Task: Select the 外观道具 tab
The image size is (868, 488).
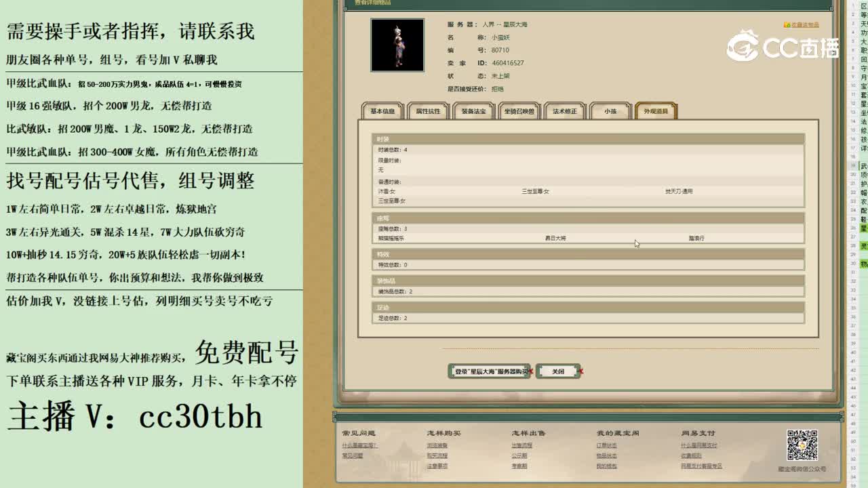Action: pyautogui.click(x=656, y=111)
